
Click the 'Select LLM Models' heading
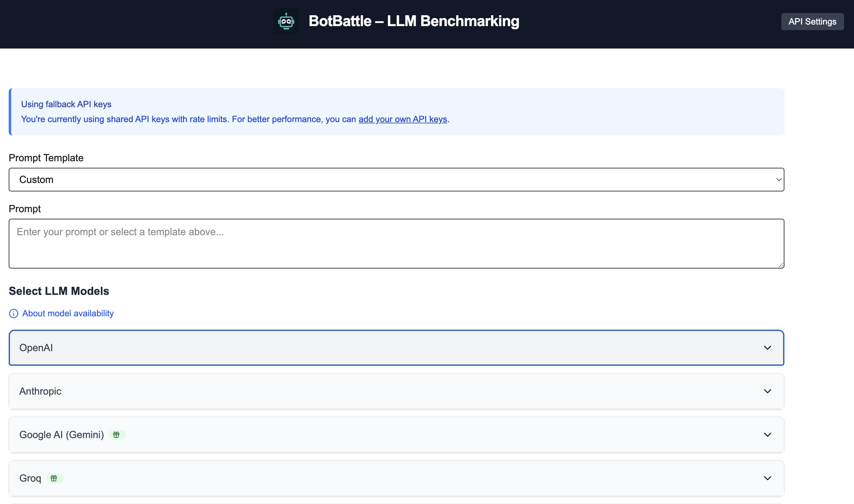coord(59,291)
